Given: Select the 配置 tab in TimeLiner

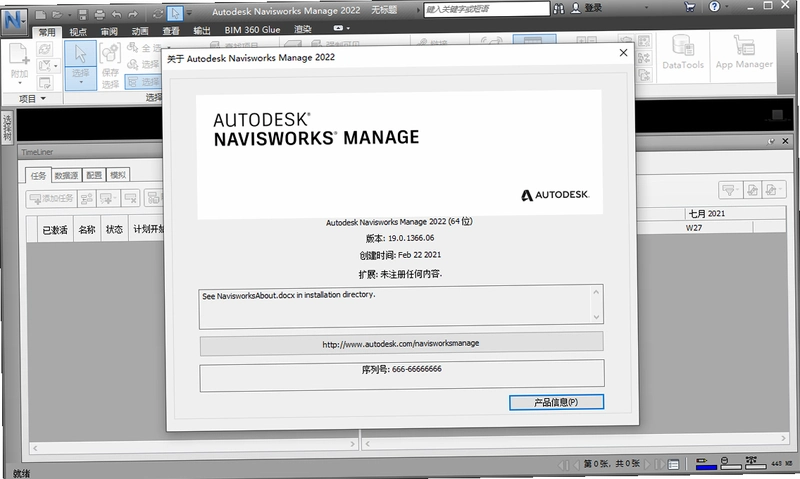Looking at the screenshot, I should click(x=94, y=175).
